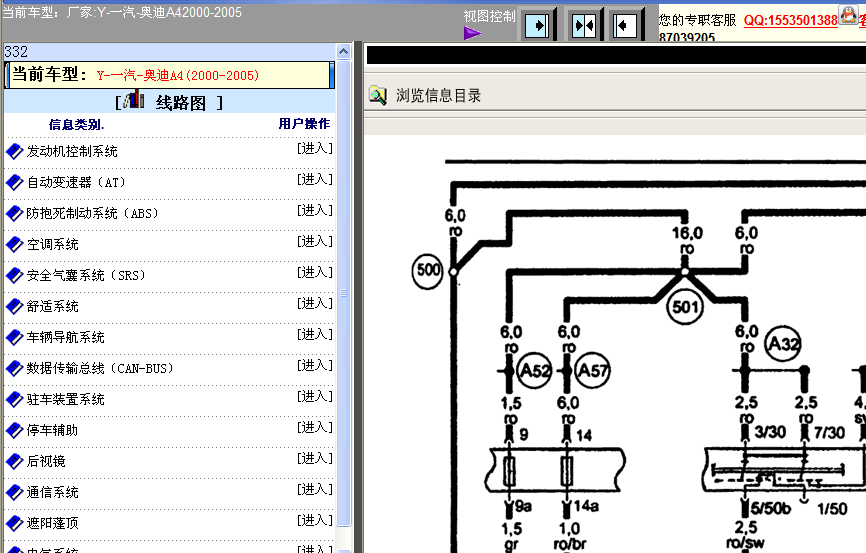Select the 数据传输总线（CAN-BUS） category text
This screenshot has height=553, width=866.
pyautogui.click(x=100, y=368)
